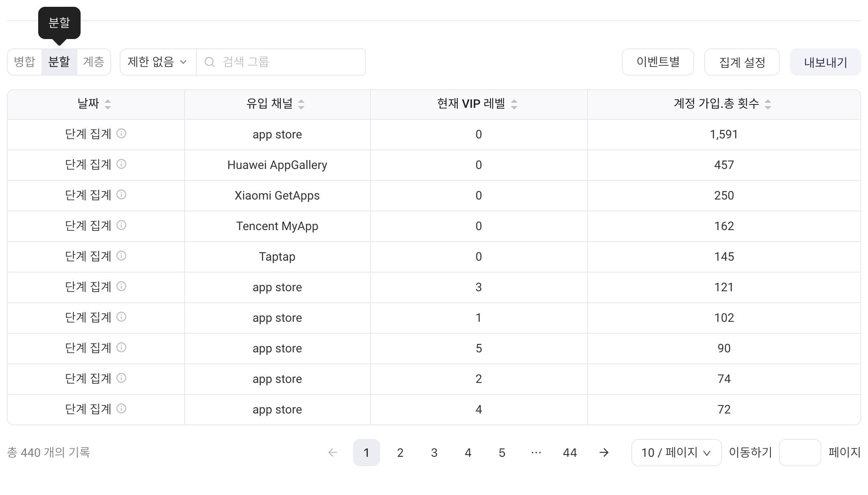868x495 pixels.
Task: Expand the pagination ellipsis to jump pages
Action: point(536,453)
